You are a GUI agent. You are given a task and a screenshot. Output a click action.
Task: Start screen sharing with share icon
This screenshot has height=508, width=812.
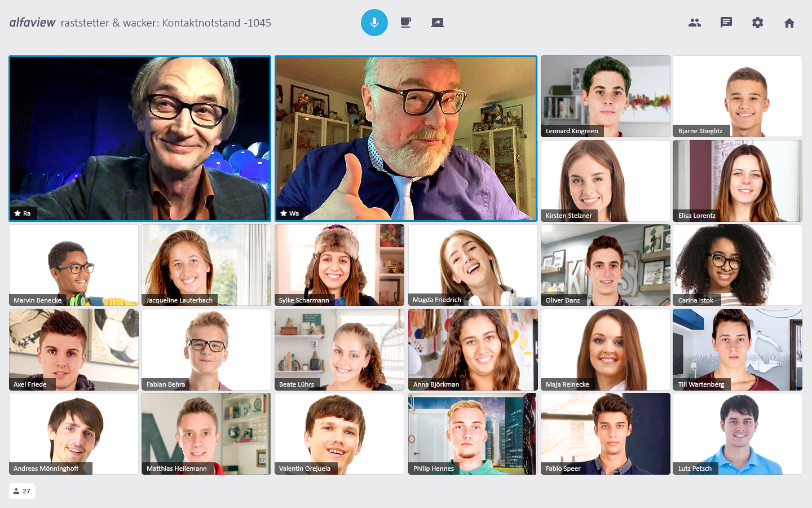click(x=438, y=23)
